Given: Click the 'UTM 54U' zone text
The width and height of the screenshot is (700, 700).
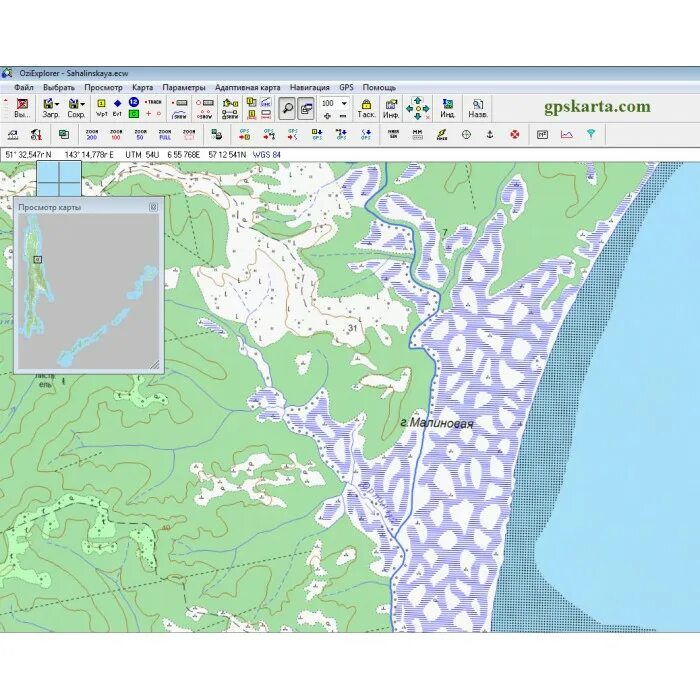Looking at the screenshot, I should pyautogui.click(x=142, y=155).
